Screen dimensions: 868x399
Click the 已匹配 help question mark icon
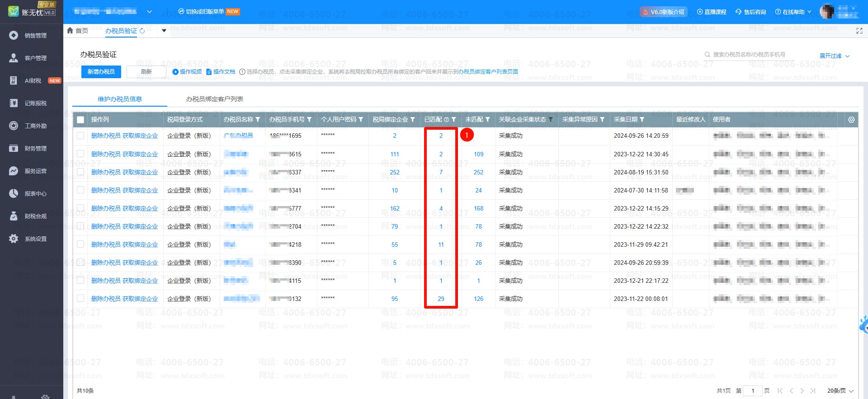tap(446, 120)
